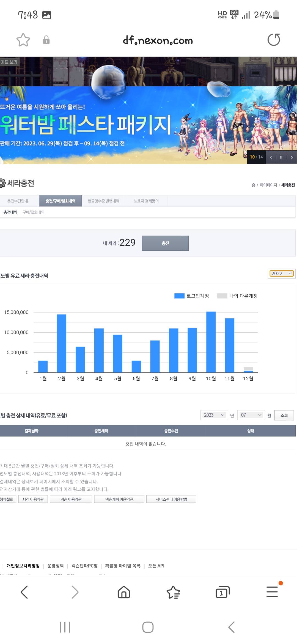Select the 구매/철회내역 sub-tab
The image size is (297, 644).
click(x=33, y=212)
